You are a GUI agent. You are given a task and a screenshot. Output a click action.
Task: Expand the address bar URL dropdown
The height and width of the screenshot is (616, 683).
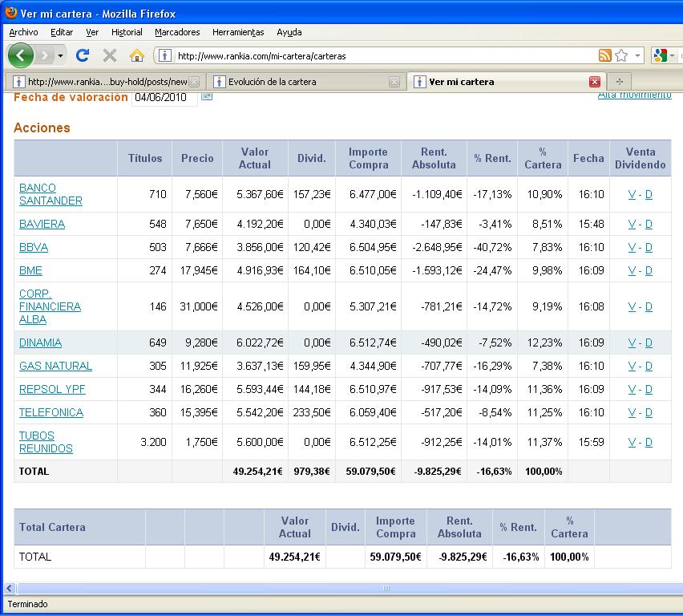click(x=638, y=56)
